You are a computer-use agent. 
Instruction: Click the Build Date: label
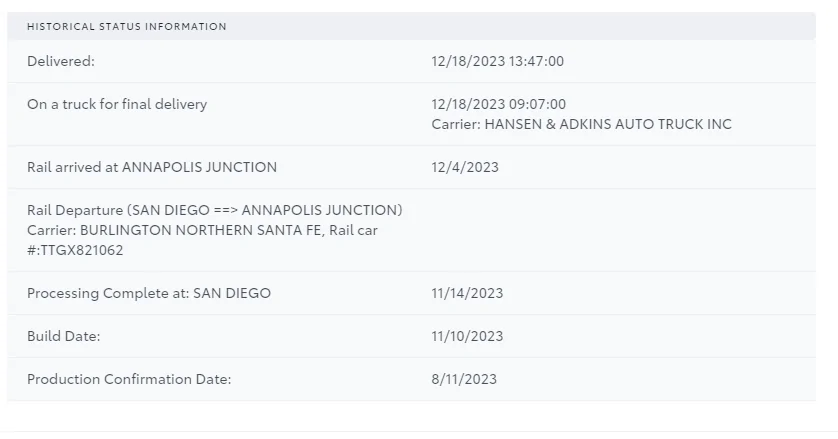(x=64, y=336)
